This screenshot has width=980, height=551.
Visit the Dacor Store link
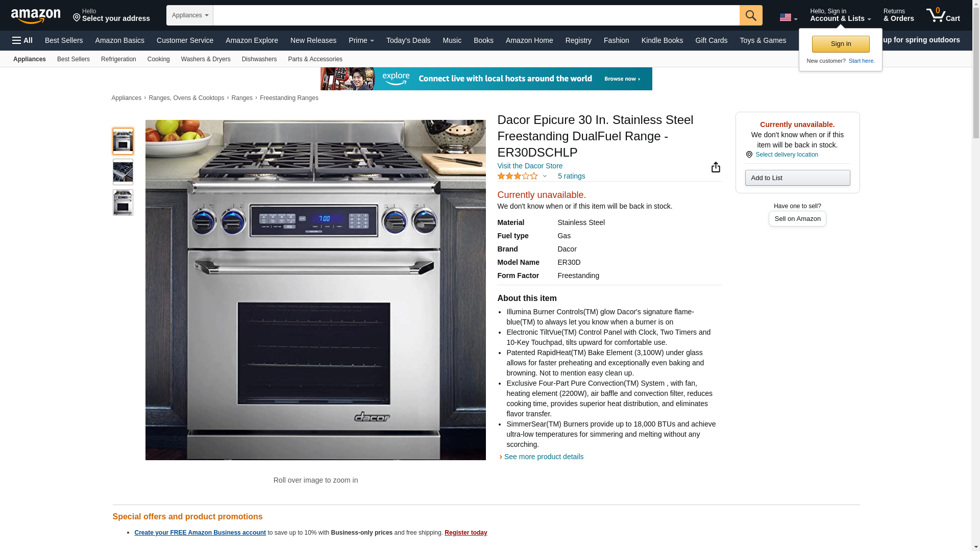point(530,166)
